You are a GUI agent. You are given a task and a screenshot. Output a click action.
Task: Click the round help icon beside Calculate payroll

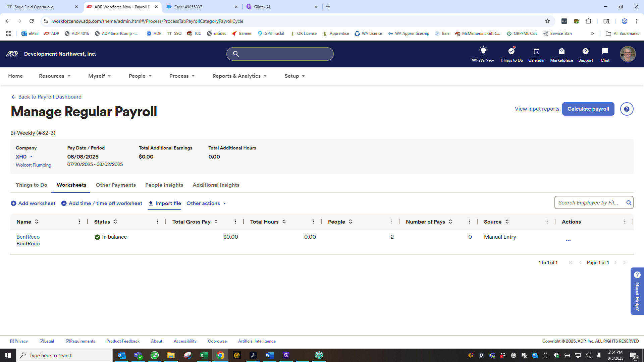(x=627, y=109)
